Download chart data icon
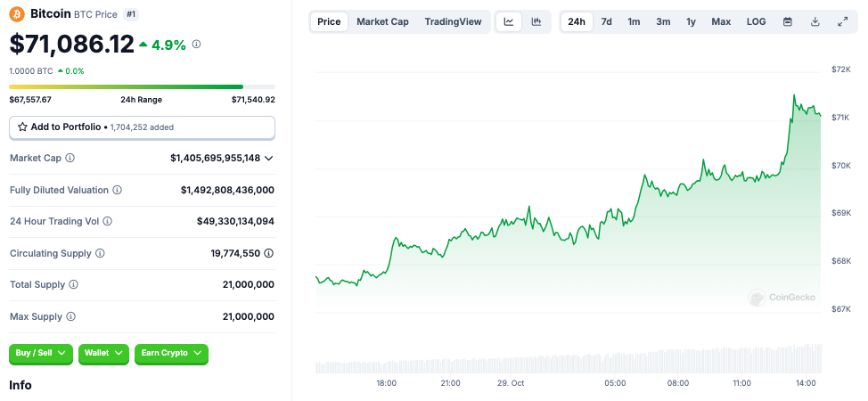The image size is (868, 401). pyautogui.click(x=815, y=21)
